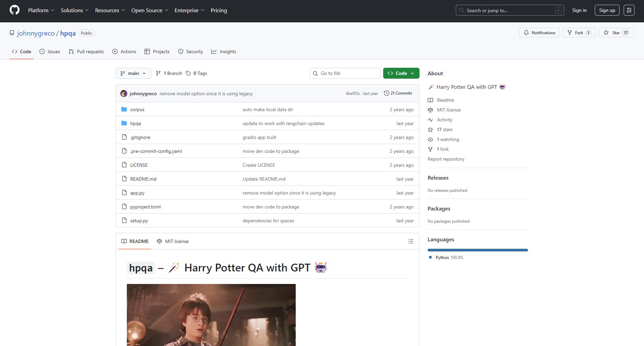Click the Sign up button
This screenshot has height=346, width=644.
pos(607,10)
